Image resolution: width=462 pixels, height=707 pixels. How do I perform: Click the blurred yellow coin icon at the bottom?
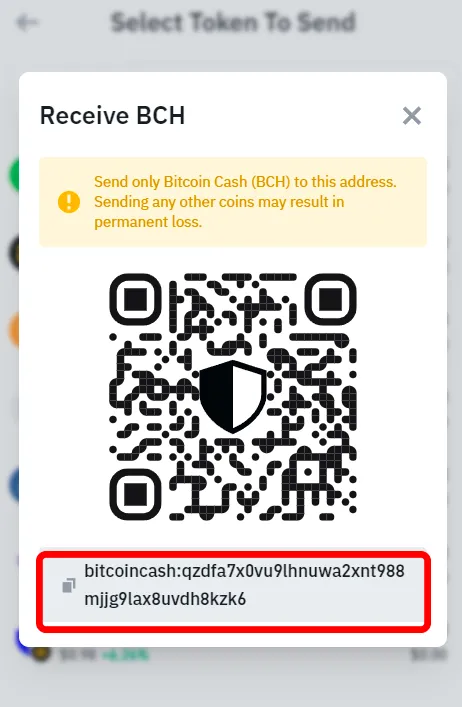pyautogui.click(x=41, y=653)
